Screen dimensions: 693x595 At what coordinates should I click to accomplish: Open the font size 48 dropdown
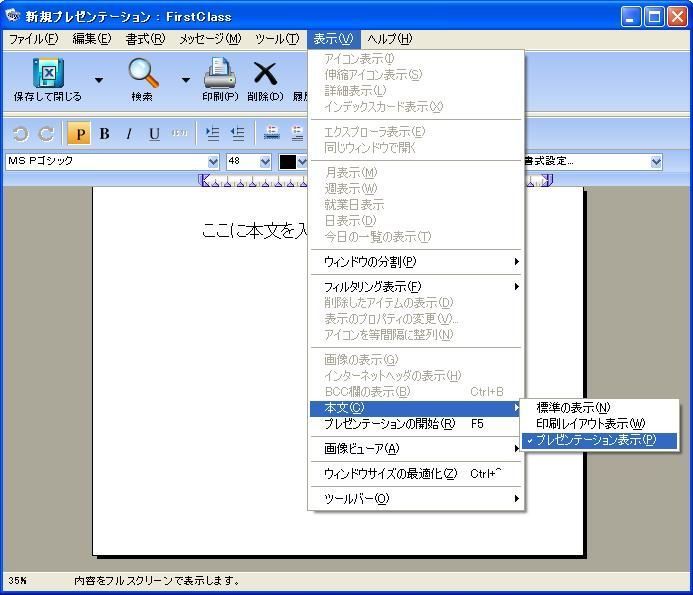[265, 162]
